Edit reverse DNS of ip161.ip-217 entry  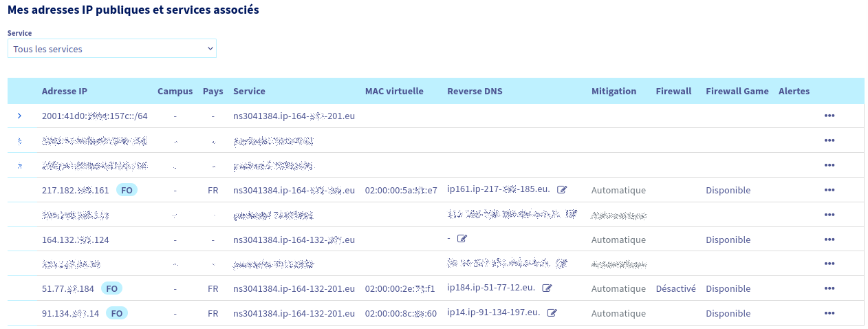(562, 189)
